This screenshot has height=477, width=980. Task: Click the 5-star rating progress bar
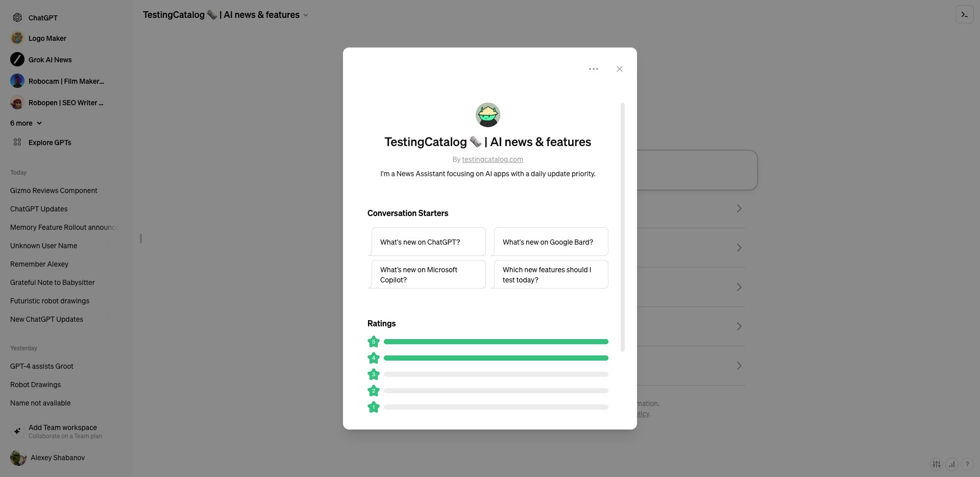496,342
